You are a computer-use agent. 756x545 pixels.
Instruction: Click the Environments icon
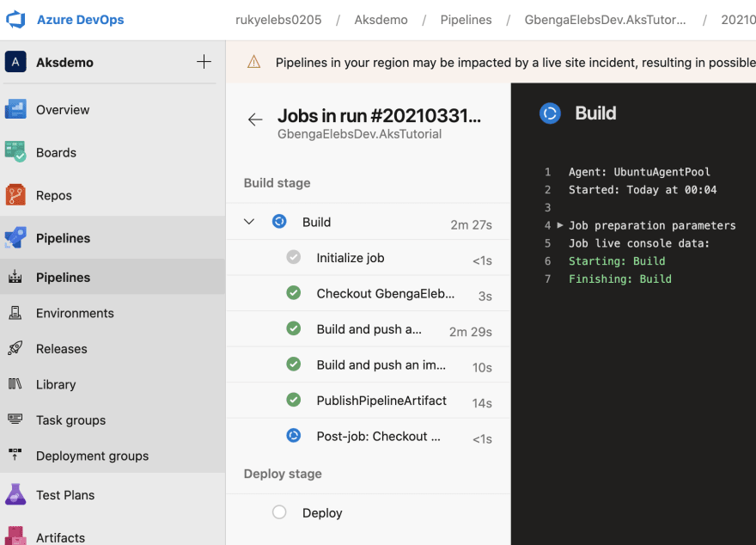(x=15, y=313)
